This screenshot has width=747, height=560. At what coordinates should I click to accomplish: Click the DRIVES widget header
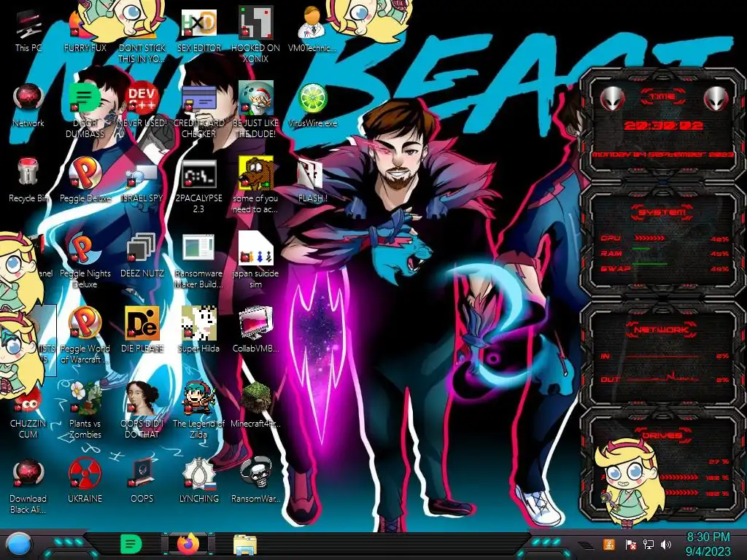click(x=662, y=435)
